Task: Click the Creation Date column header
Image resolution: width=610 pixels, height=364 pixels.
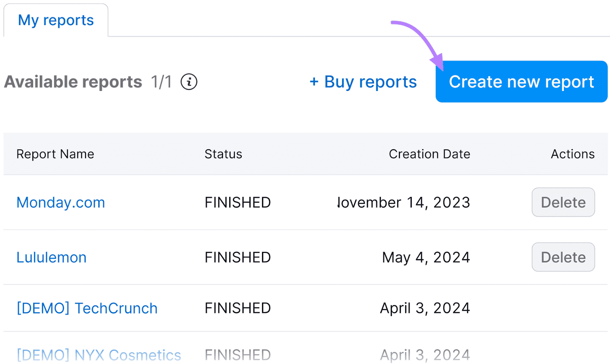Action: [429, 154]
